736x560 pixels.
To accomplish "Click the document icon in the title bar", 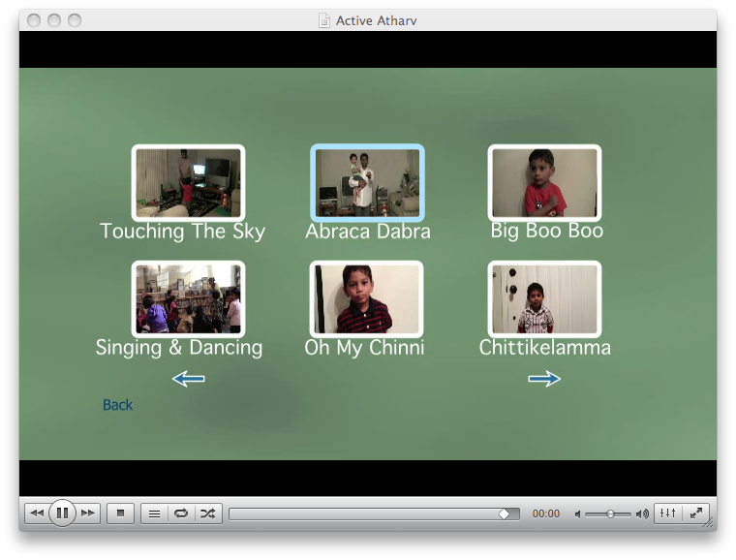I will pos(323,20).
